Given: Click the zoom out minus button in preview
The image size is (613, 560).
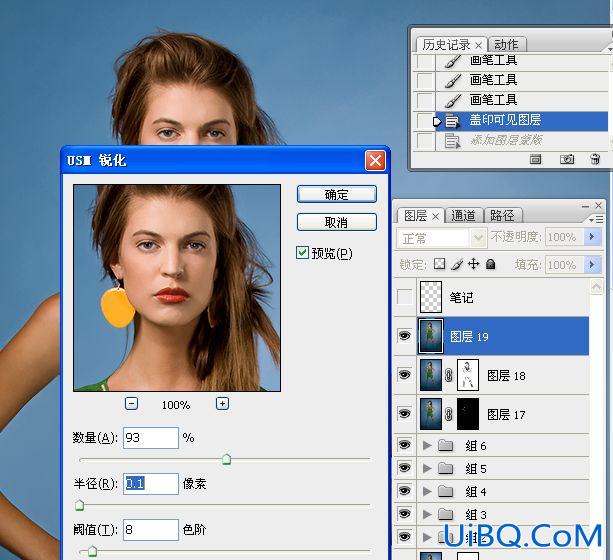Looking at the screenshot, I should pyautogui.click(x=131, y=403).
